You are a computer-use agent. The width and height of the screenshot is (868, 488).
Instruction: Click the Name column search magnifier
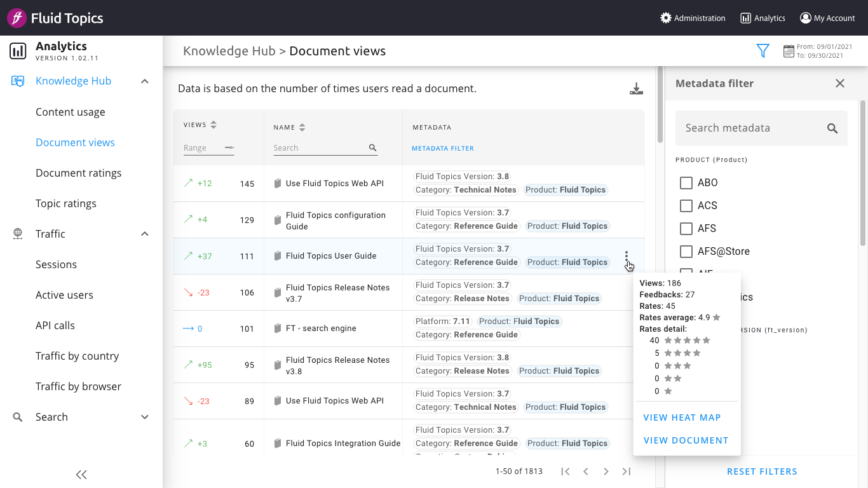pyautogui.click(x=373, y=147)
